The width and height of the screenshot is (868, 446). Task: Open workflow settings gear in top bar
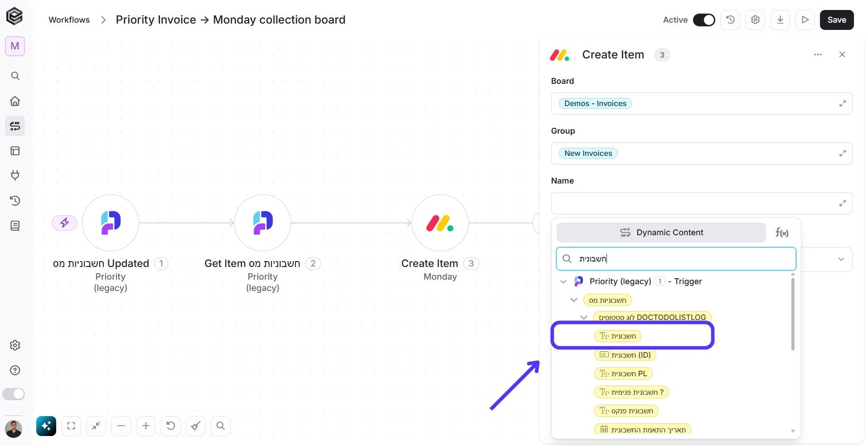[755, 19]
